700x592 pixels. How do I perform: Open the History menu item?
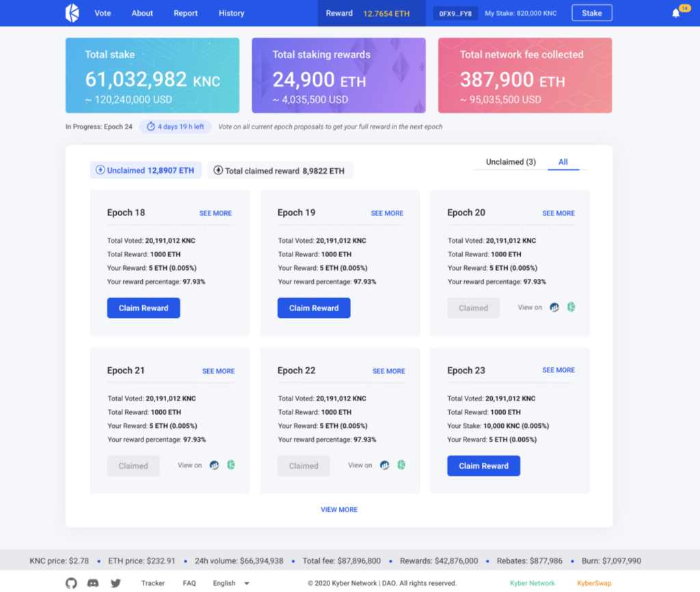(x=231, y=14)
